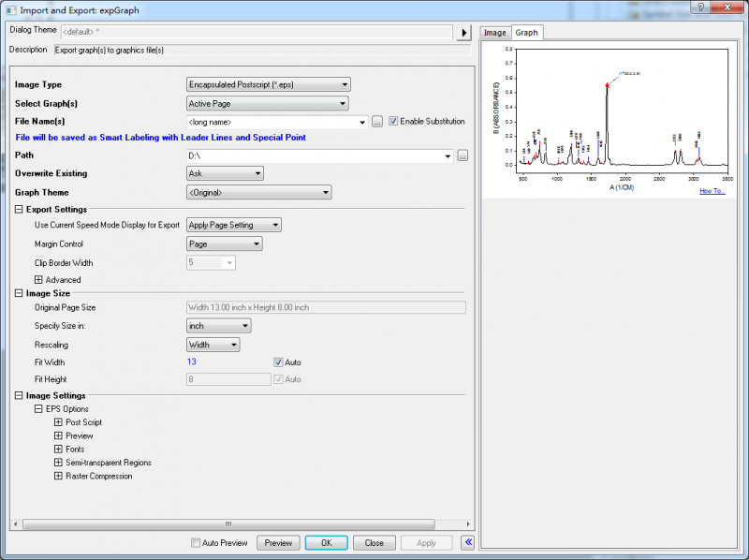
Task: Collapse the Image Size section
Action: point(19,293)
